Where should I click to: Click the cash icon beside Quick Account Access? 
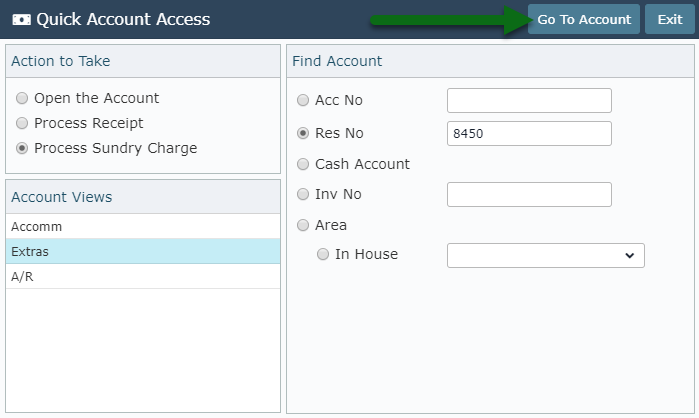[21, 20]
